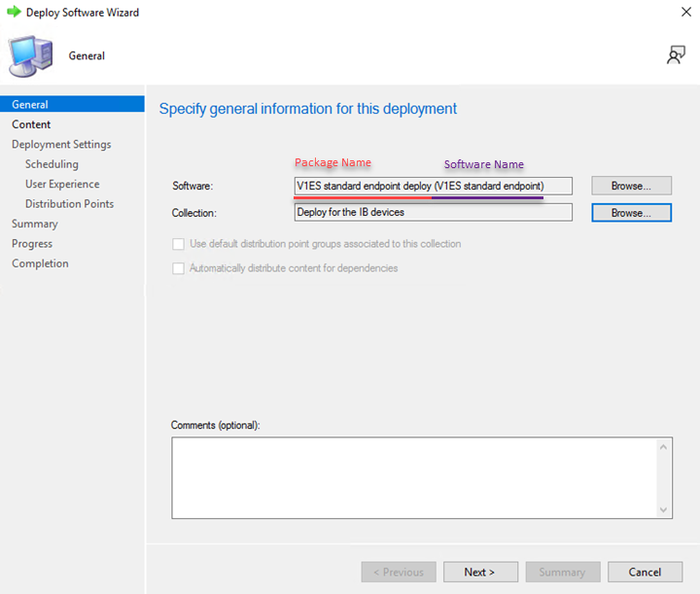The width and height of the screenshot is (700, 594).
Task: Select Scheduling in the wizard navigation
Action: click(52, 164)
